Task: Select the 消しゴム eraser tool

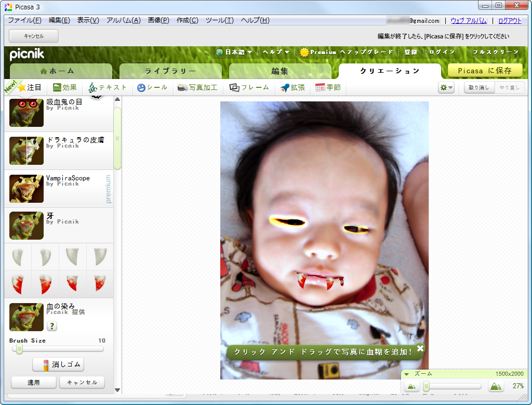Action: [x=59, y=364]
